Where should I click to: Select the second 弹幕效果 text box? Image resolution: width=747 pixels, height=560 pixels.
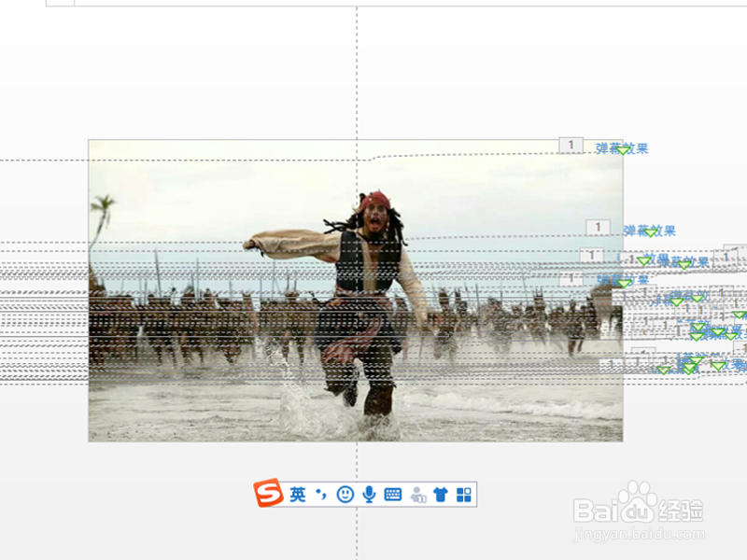click(x=649, y=231)
